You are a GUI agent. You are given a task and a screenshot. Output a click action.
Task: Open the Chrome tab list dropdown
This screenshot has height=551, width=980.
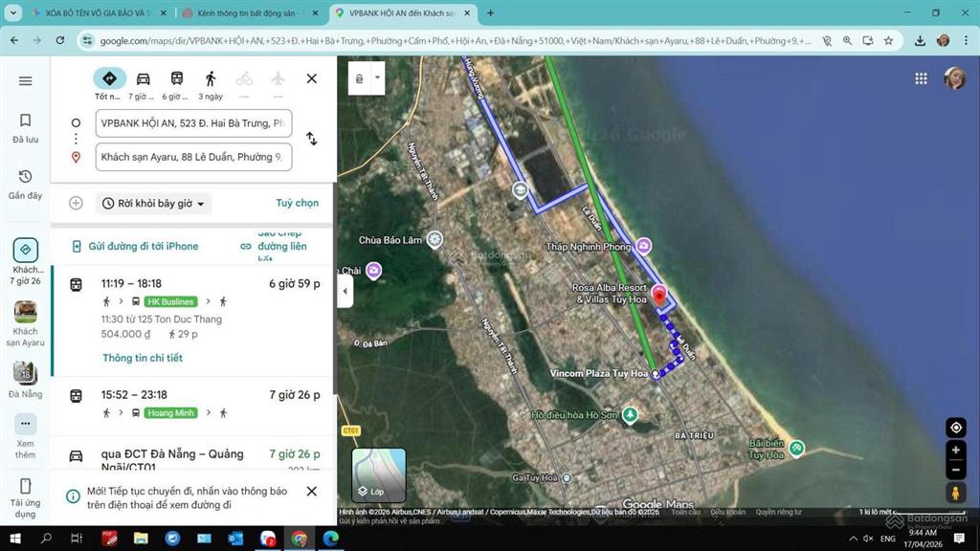13,13
